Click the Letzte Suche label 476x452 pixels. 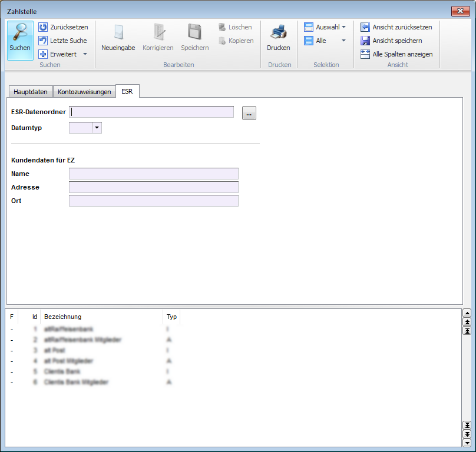[x=68, y=41]
